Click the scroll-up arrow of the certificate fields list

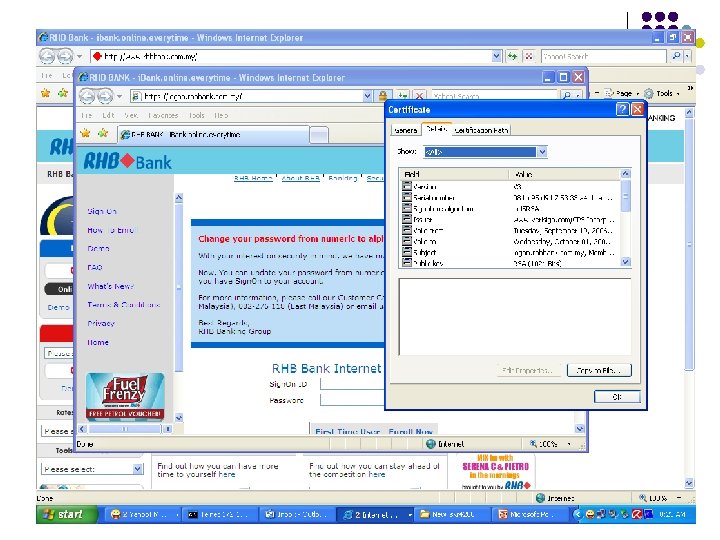[625, 174]
